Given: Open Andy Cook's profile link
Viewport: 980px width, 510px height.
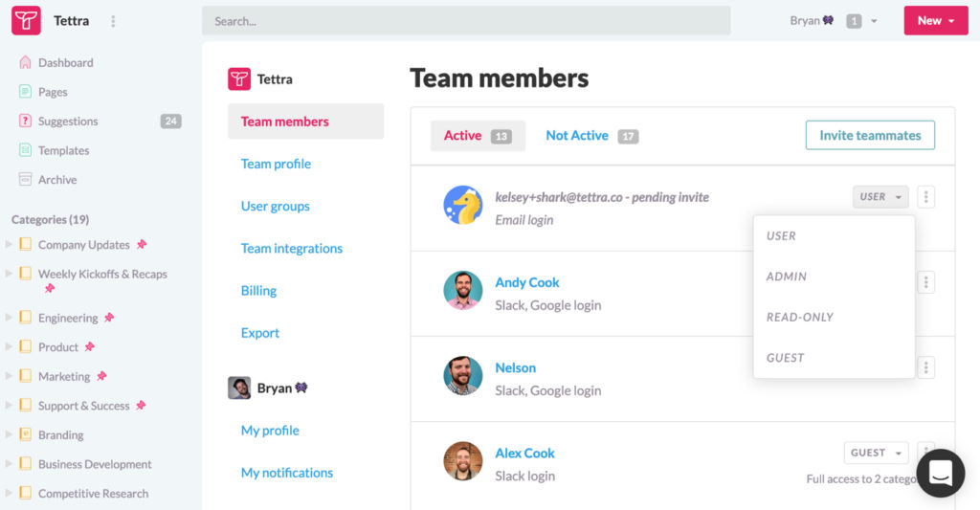Looking at the screenshot, I should click(x=527, y=282).
